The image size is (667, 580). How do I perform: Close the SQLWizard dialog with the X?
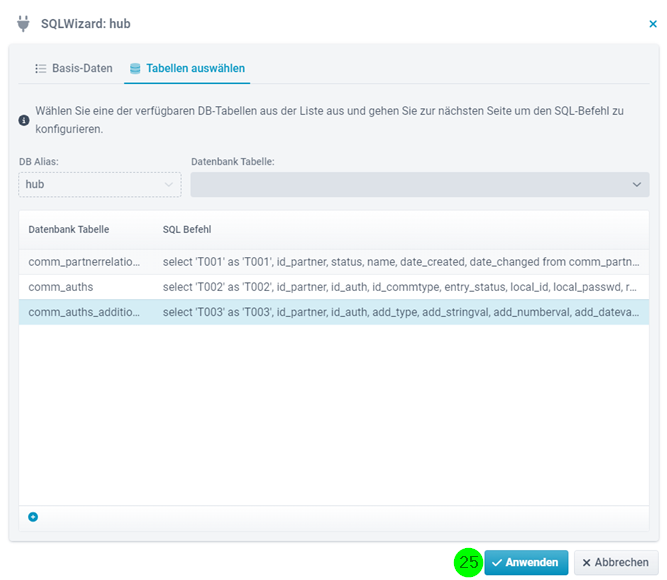pos(653,24)
